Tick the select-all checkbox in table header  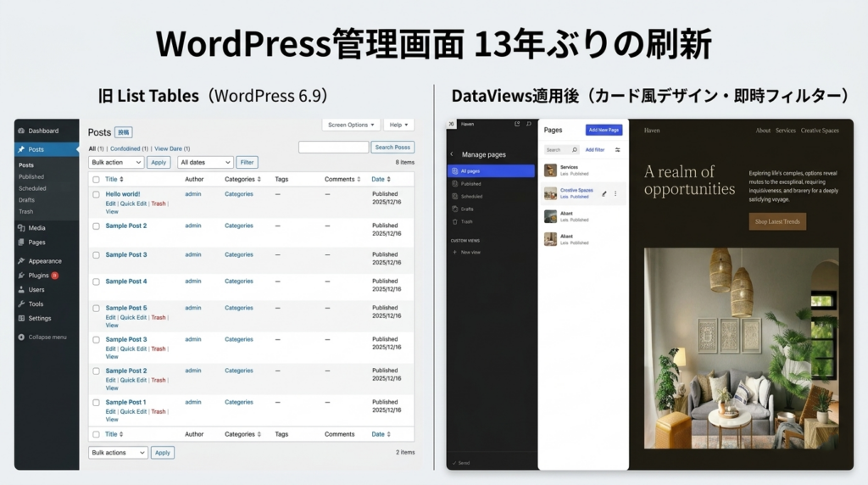coord(96,180)
